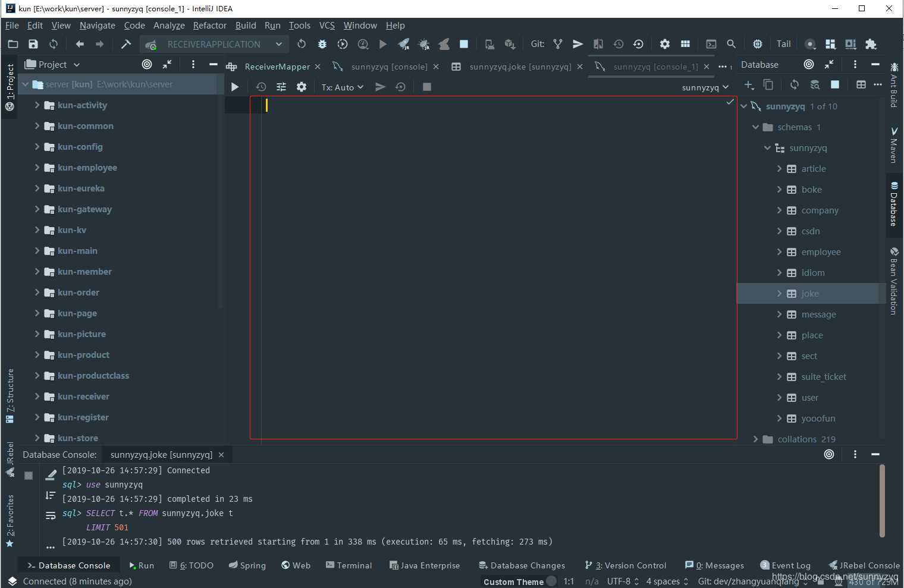Click the Git Rollback icon in main toolbar
The image size is (904, 588).
pyautogui.click(x=638, y=44)
